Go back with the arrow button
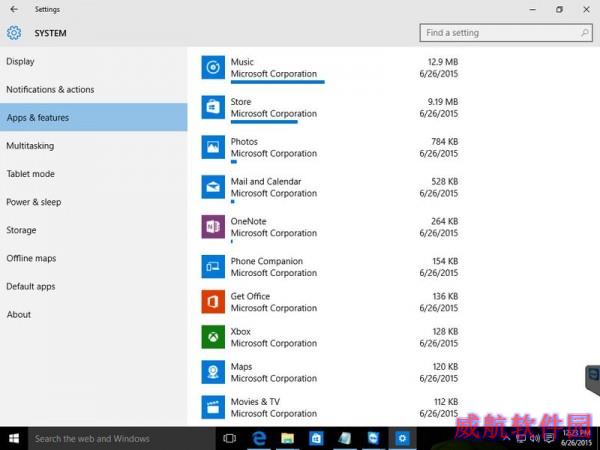This screenshot has width=600, height=450. (14, 9)
